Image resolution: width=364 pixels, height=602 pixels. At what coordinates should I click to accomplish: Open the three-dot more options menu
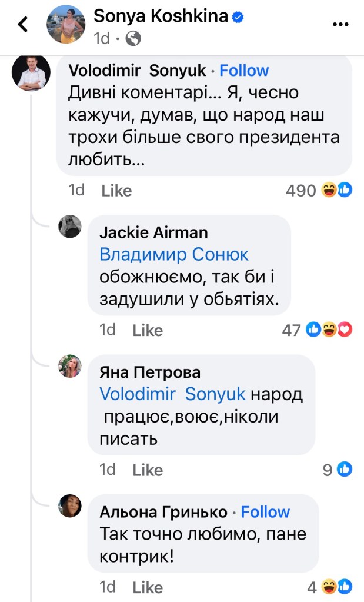pyautogui.click(x=341, y=25)
